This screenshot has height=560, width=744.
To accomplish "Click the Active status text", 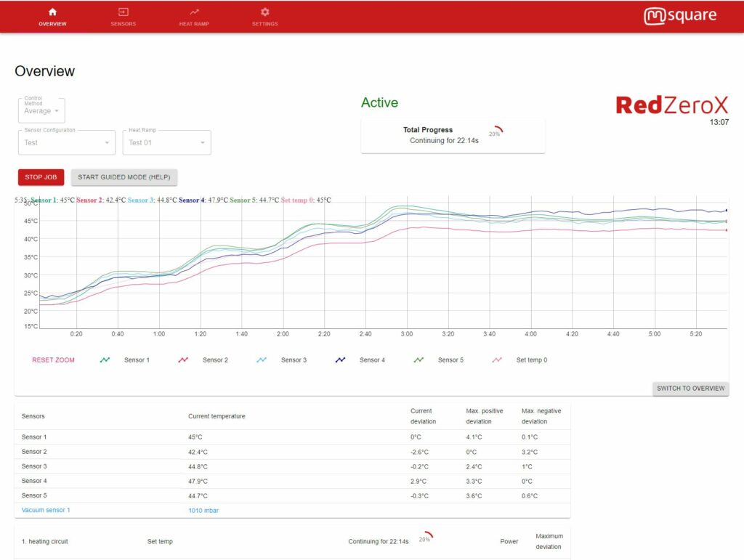I will (379, 102).
